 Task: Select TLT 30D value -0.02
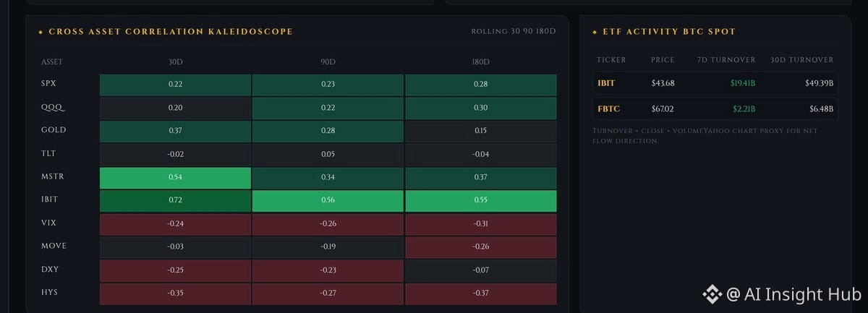(176, 154)
